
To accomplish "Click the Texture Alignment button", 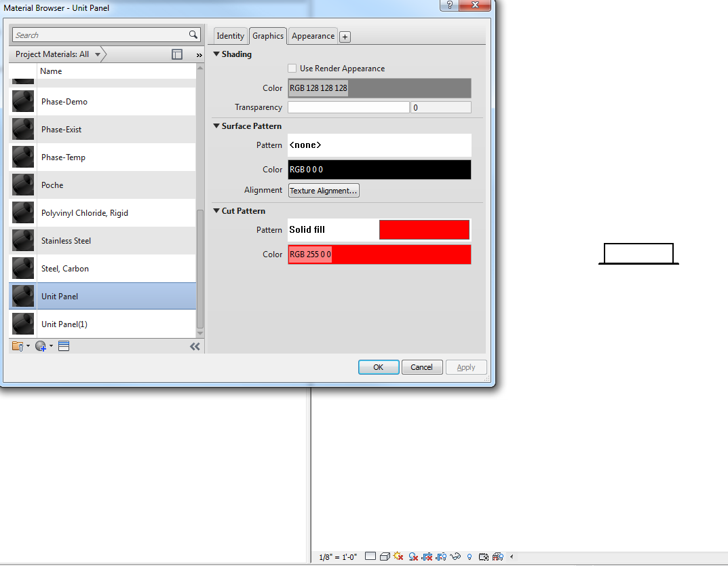I will [324, 191].
